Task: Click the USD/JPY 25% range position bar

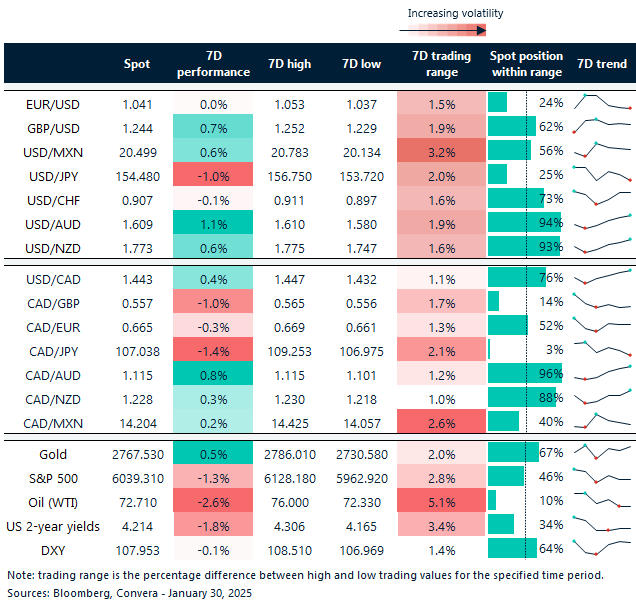Action: pyautogui.click(x=497, y=175)
